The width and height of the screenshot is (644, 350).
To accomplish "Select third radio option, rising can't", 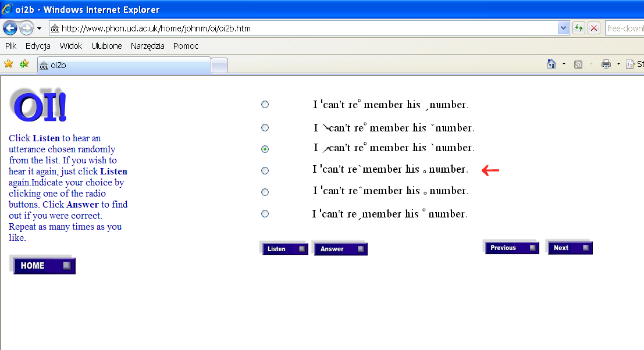I will 265,149.
